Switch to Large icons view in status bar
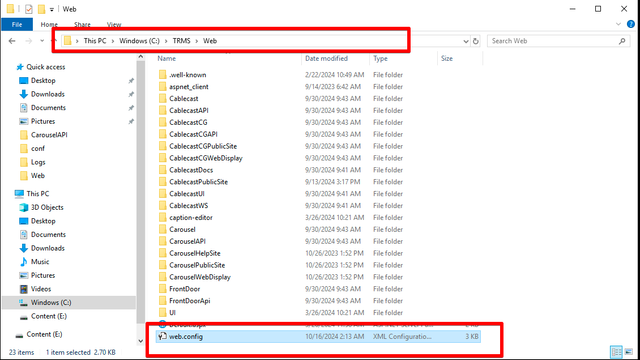Screen dimensions: 640x360 pyautogui.click(x=629, y=351)
